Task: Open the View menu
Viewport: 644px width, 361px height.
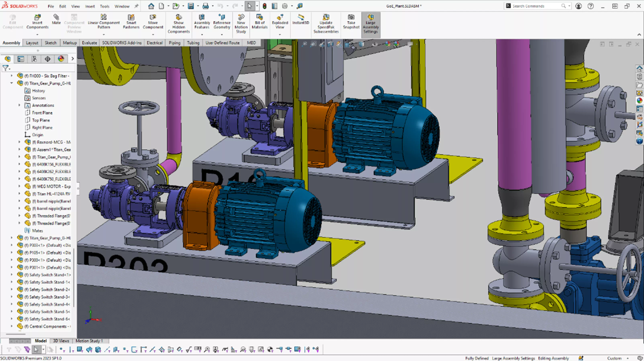Action: (76, 6)
